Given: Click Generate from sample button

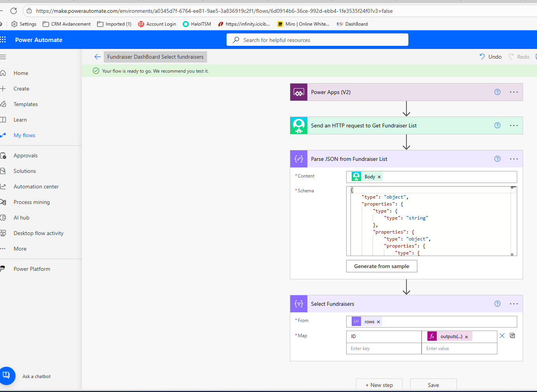Looking at the screenshot, I should 382,266.
